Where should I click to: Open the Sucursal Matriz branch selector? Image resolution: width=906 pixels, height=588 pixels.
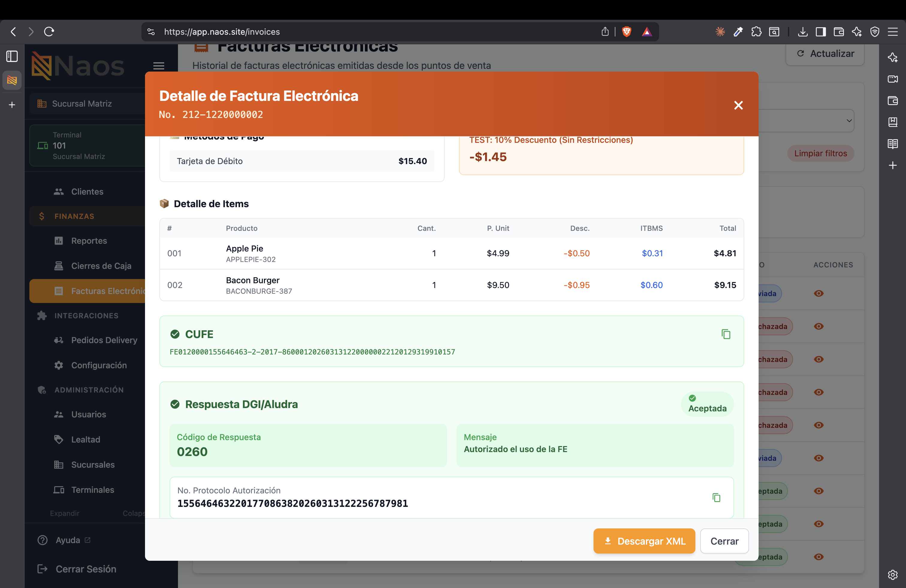click(x=87, y=104)
